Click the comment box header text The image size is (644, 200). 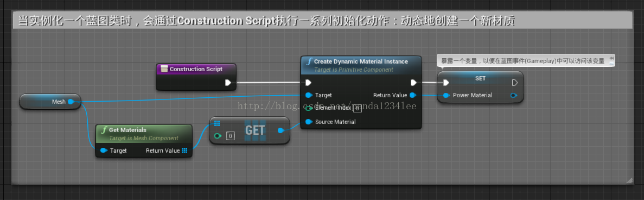[x=266, y=21]
